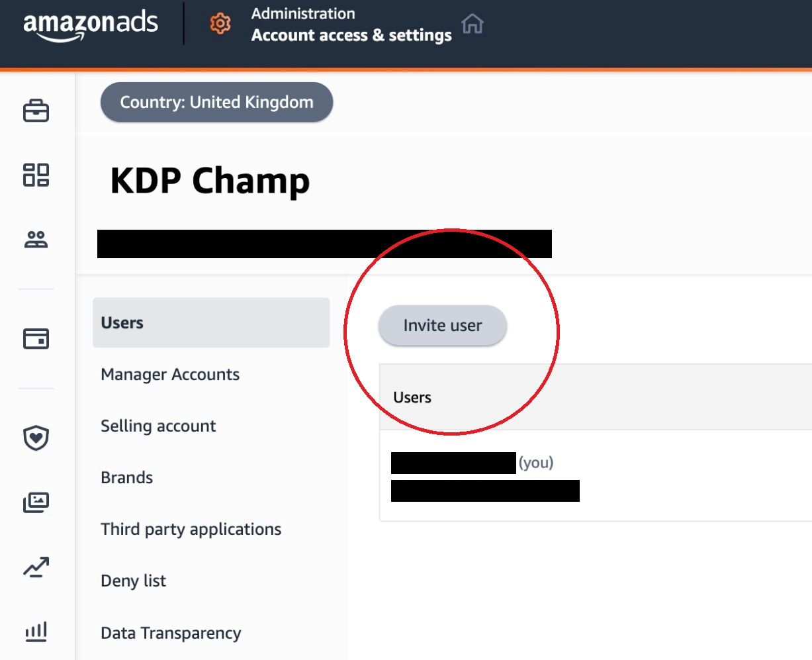Open the billing card icon
812x660 pixels.
click(x=36, y=339)
